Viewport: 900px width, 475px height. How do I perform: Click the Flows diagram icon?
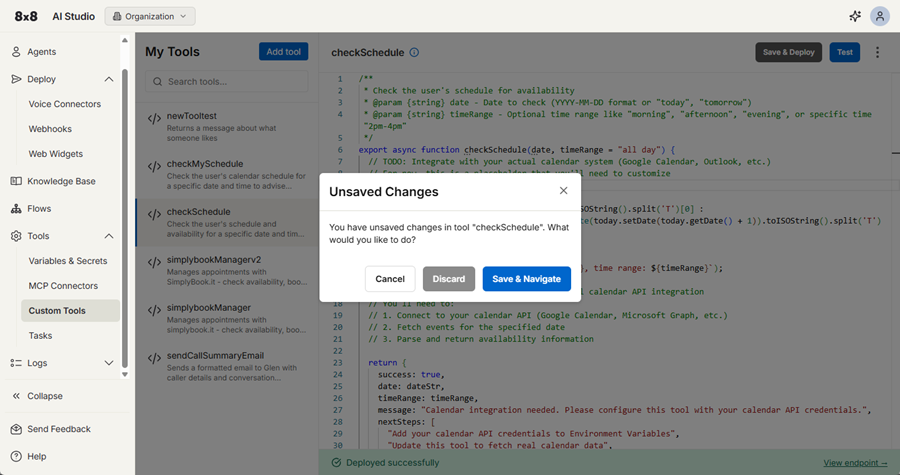(x=16, y=209)
